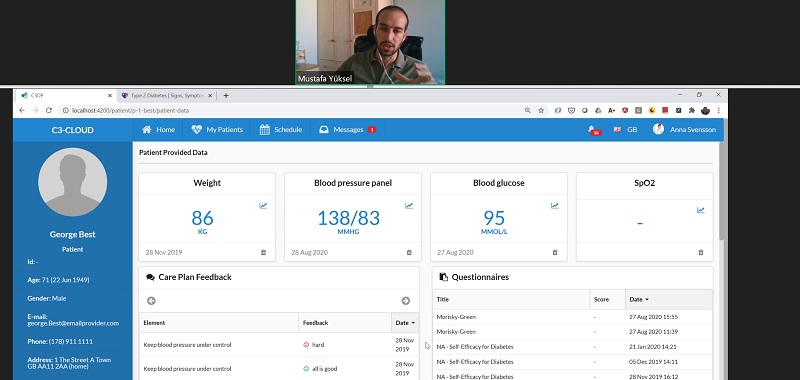Click the Pocket extension icon
The image size is (800, 380).
(x=571, y=110)
